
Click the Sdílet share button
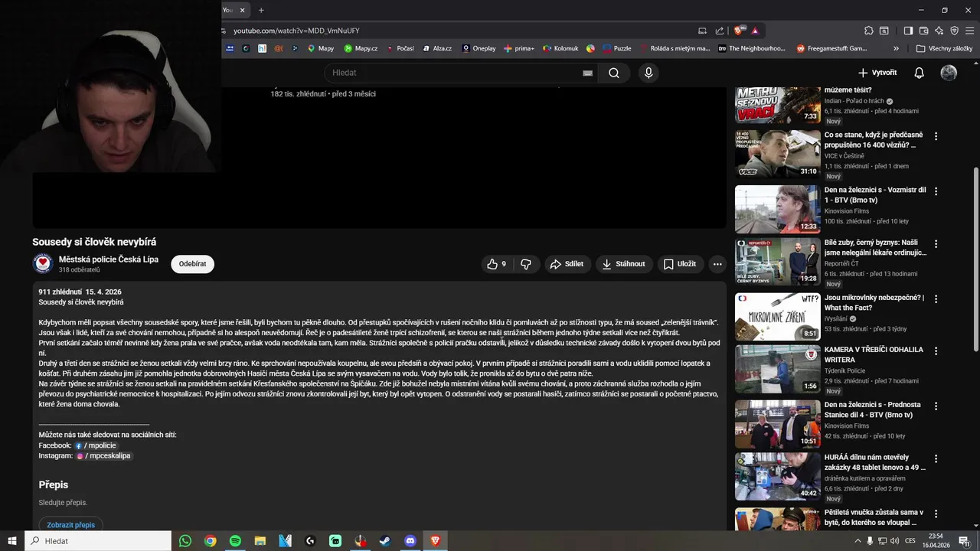click(567, 264)
